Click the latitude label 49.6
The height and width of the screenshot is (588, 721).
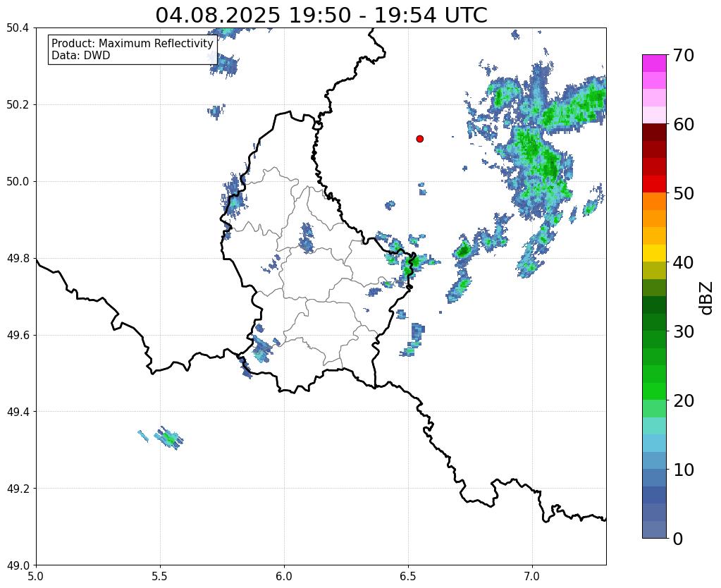18,336
